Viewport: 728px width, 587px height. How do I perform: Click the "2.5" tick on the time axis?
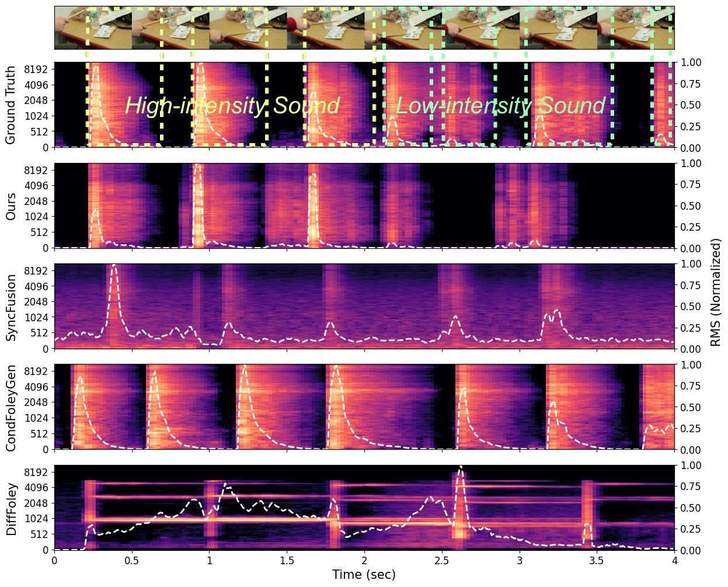click(x=442, y=560)
